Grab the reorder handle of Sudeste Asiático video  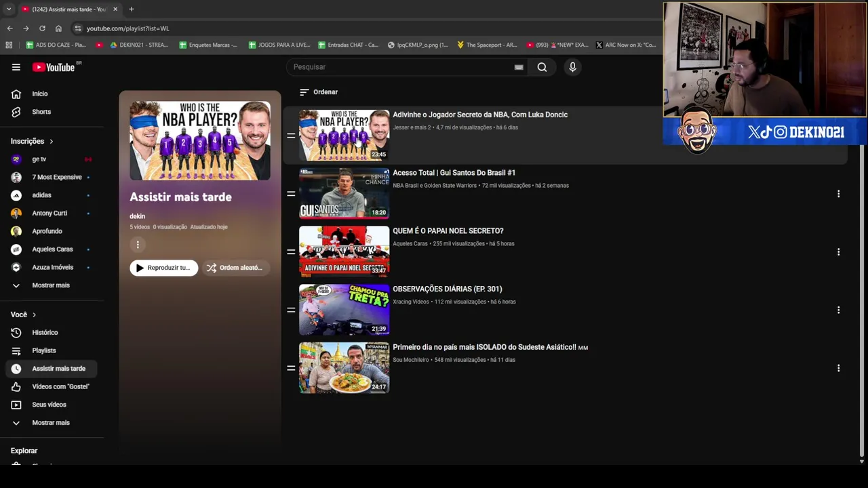tap(291, 368)
